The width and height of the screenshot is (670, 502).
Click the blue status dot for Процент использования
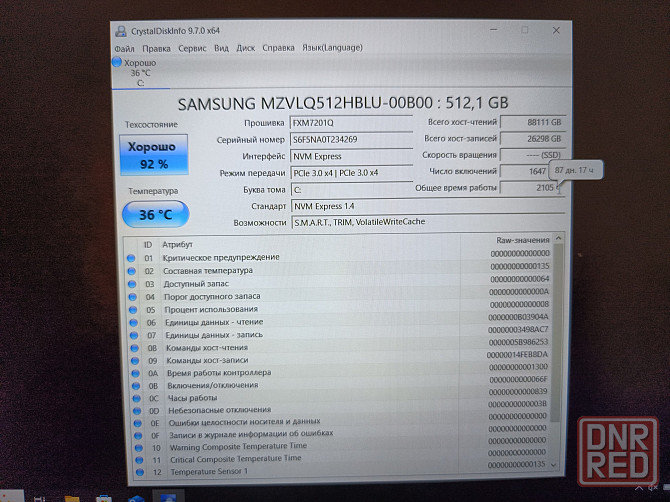point(133,310)
